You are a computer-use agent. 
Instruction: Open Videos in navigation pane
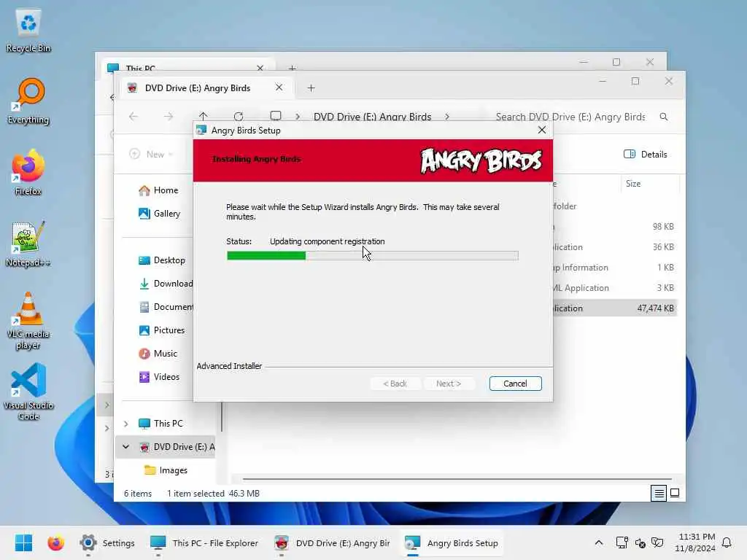pyautogui.click(x=166, y=377)
